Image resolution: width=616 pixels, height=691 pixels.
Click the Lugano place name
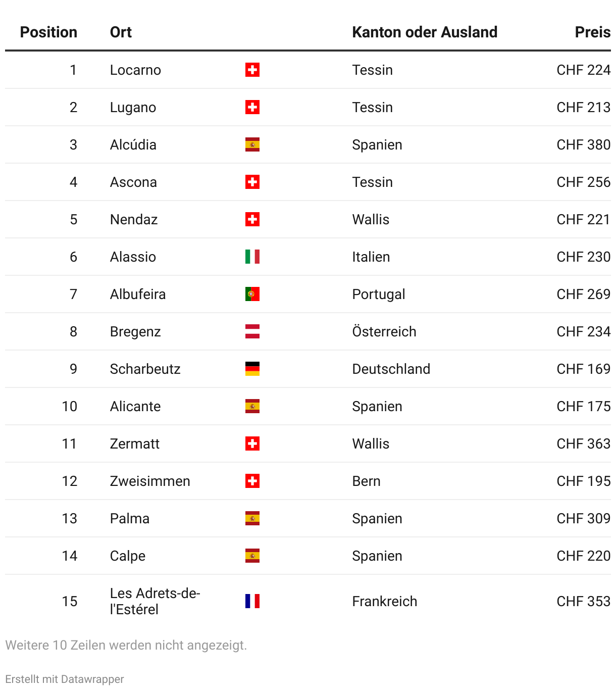(x=133, y=107)
